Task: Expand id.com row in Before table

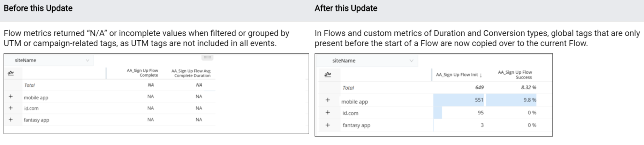Action: click(11, 108)
